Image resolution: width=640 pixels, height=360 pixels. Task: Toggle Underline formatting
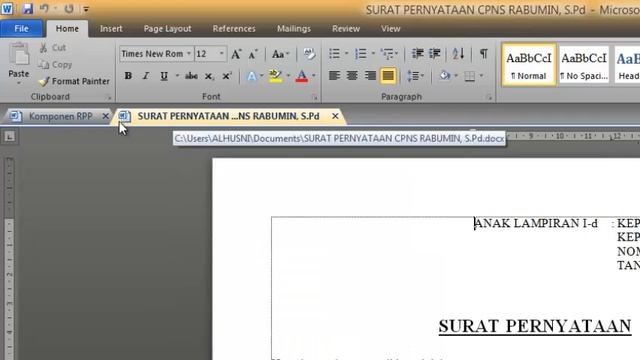pos(164,76)
